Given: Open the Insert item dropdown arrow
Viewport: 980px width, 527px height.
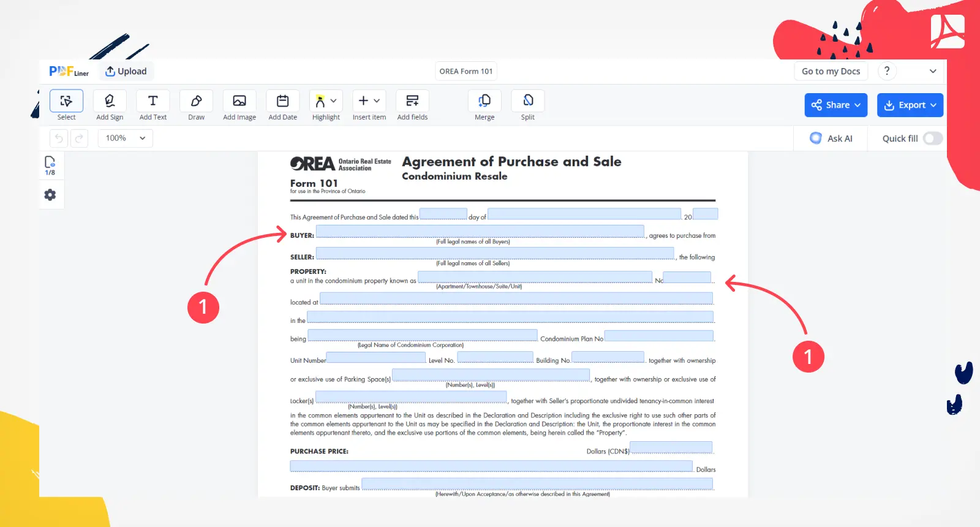Looking at the screenshot, I should pos(377,100).
